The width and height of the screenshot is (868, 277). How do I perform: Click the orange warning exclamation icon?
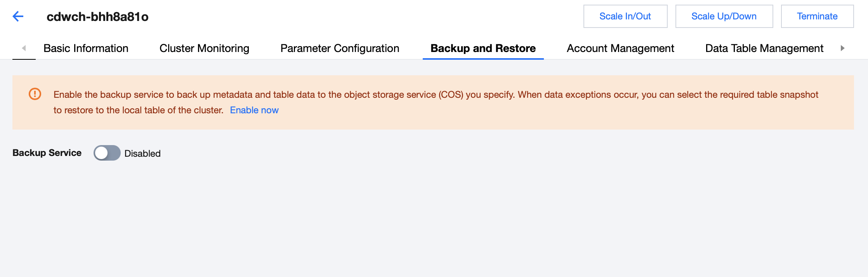coord(35,94)
